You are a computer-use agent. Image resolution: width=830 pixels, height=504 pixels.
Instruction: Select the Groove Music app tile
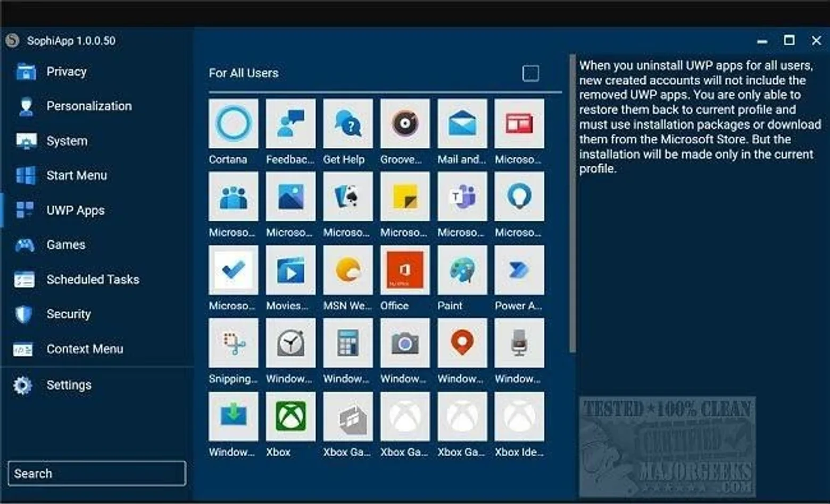point(405,123)
